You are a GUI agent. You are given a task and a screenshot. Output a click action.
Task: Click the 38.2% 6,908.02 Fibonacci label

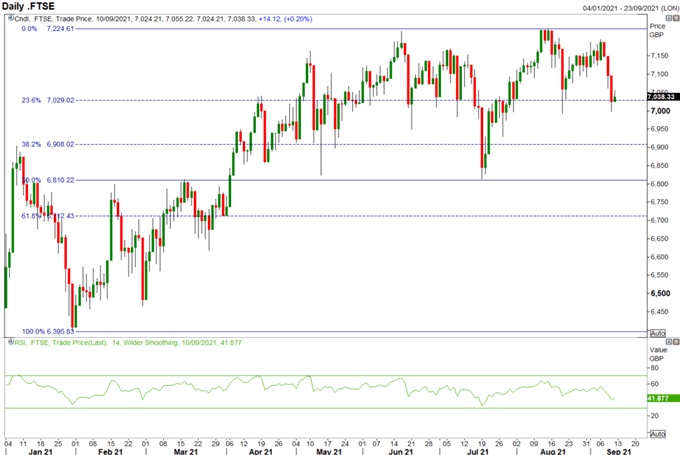[48, 144]
